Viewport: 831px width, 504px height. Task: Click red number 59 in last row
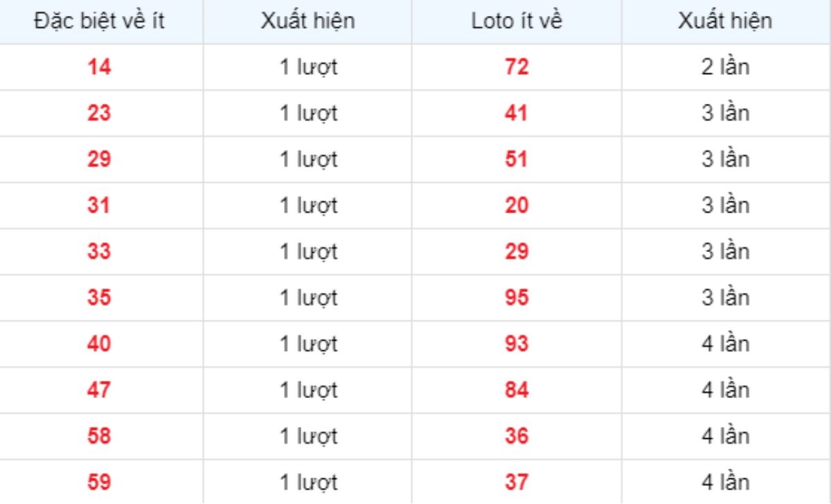pyautogui.click(x=99, y=482)
